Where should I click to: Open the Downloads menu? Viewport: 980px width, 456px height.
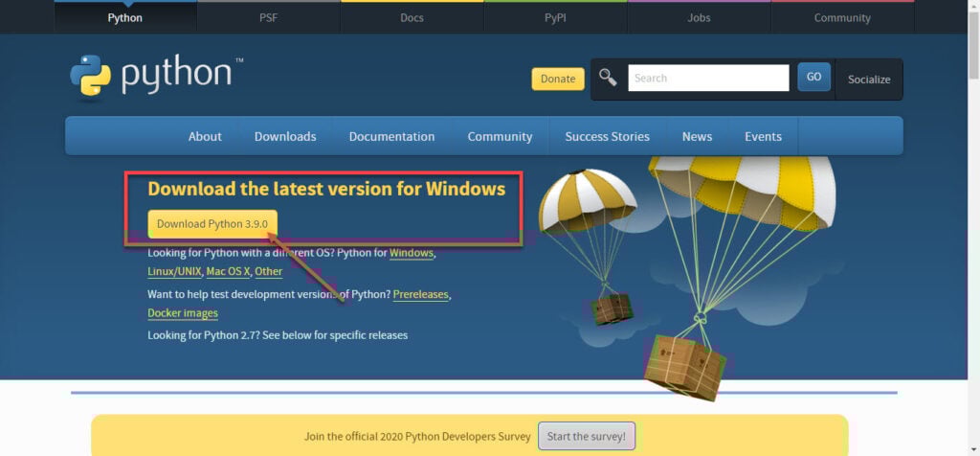click(x=285, y=136)
